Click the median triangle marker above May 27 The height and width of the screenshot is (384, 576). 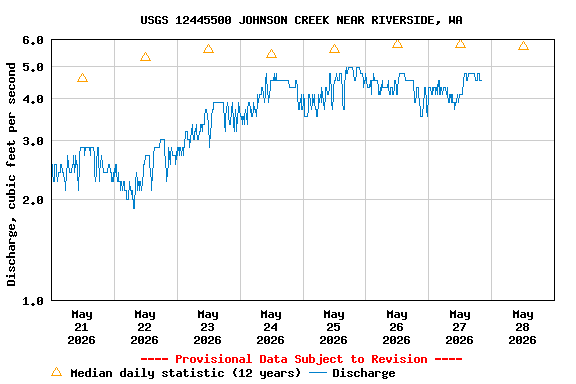click(x=460, y=44)
